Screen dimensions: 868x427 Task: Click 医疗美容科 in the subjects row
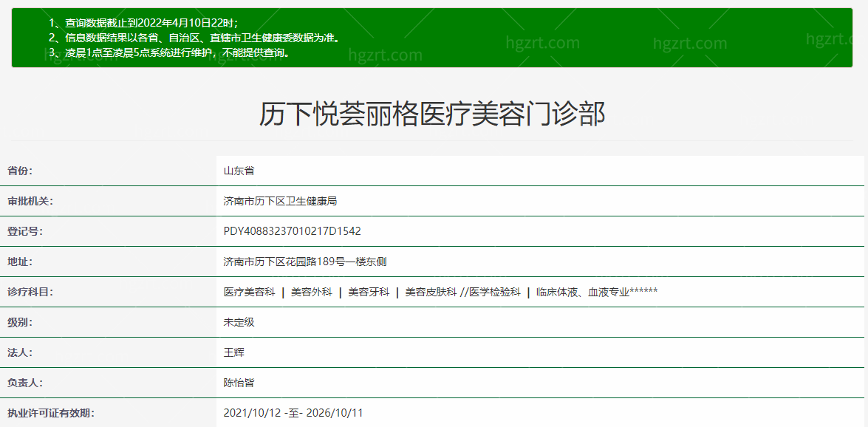(249, 292)
